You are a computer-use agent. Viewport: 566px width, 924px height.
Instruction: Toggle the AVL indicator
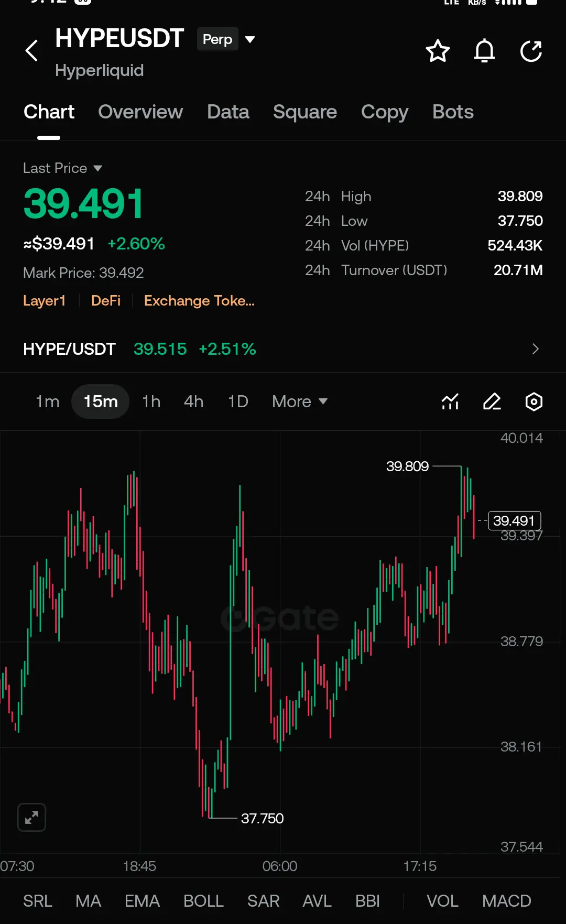click(317, 901)
